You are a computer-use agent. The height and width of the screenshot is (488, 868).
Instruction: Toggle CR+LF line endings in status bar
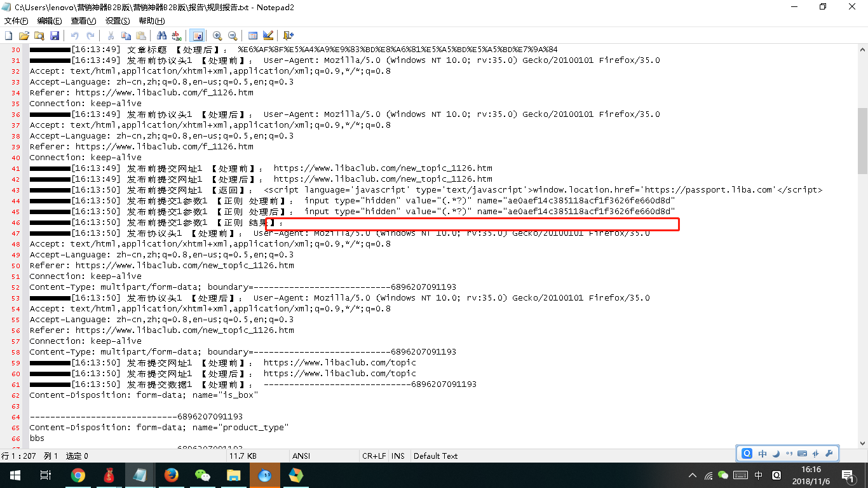374,456
